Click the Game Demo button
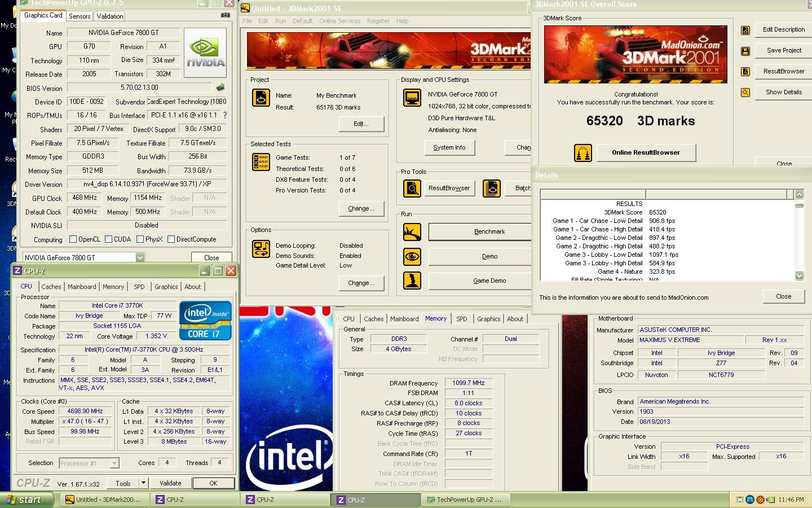 click(x=480, y=281)
